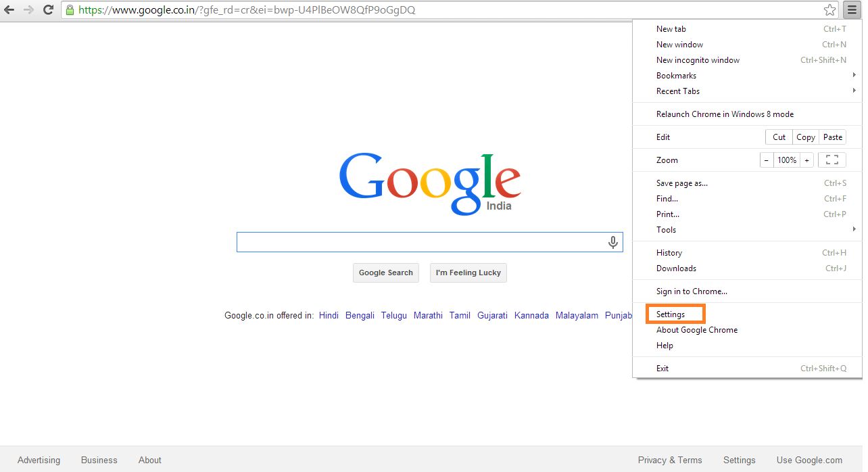Decrease zoom with the minus button

click(x=767, y=160)
